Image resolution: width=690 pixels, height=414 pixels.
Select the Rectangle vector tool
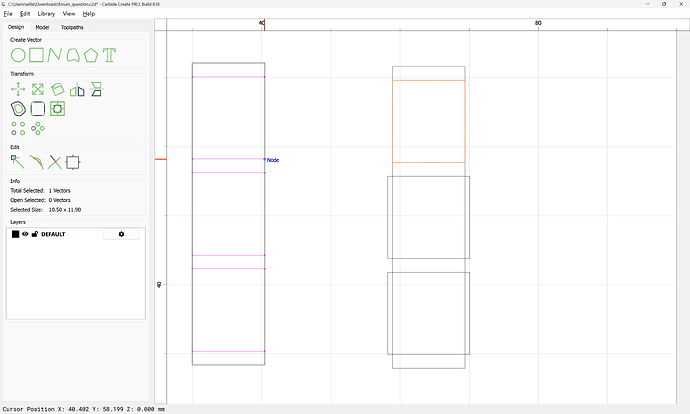37,55
